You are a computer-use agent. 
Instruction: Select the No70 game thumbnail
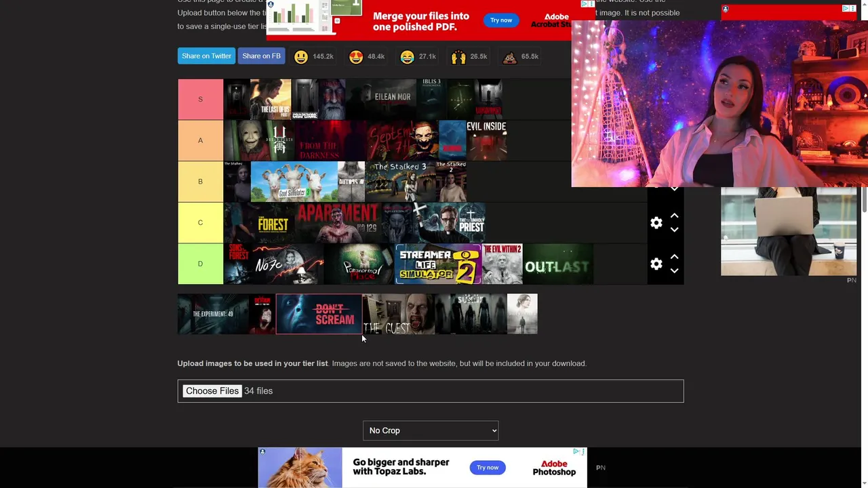(x=288, y=264)
